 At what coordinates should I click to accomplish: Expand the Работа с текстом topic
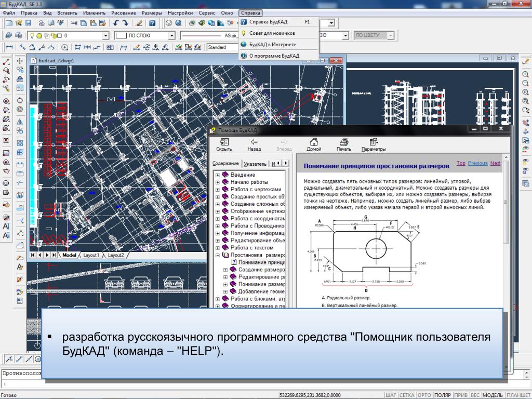(218, 248)
